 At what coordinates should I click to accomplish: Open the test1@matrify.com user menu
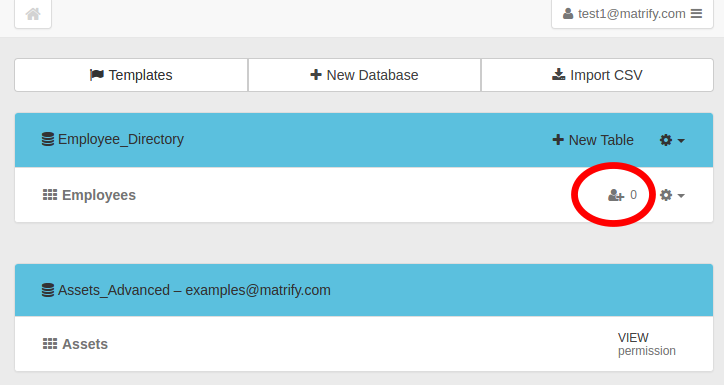point(632,14)
